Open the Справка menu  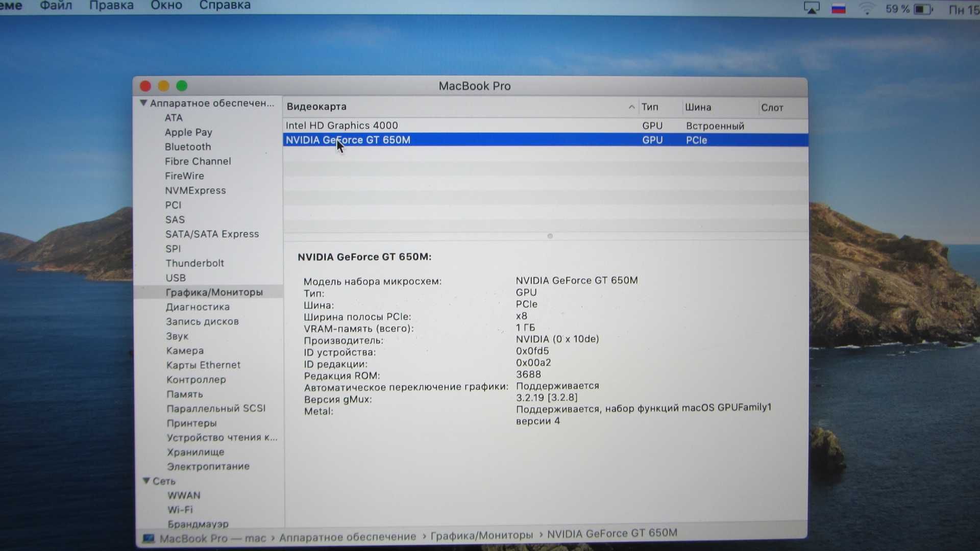(225, 6)
